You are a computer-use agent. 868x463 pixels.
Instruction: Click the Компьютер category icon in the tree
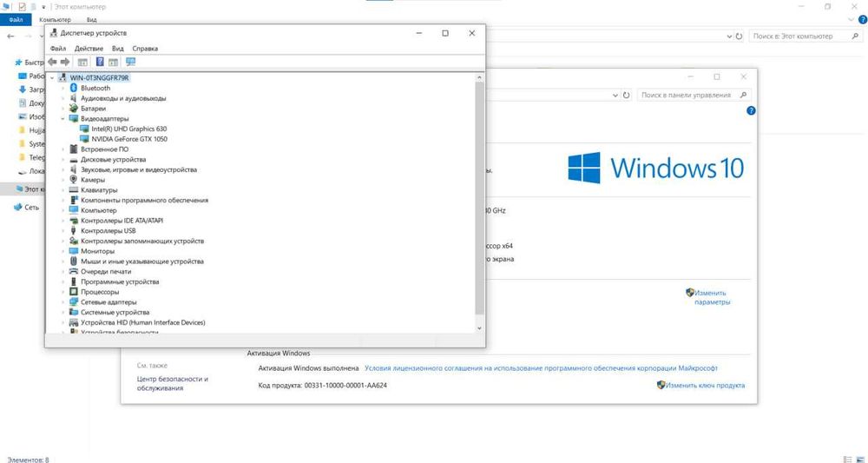74,210
